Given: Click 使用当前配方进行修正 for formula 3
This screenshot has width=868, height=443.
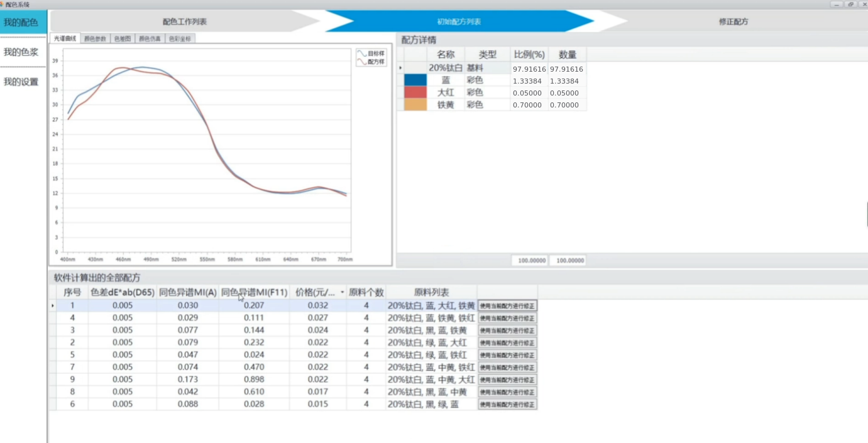Looking at the screenshot, I should click(x=507, y=331).
